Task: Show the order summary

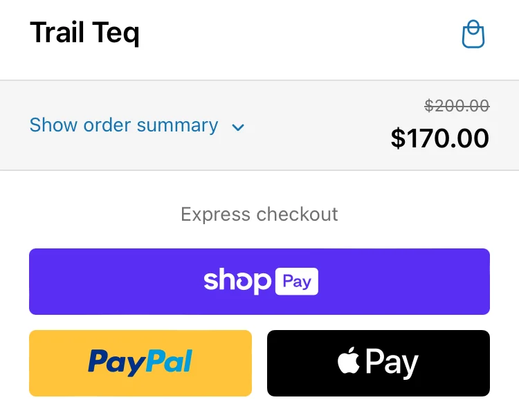Action: [x=124, y=125]
